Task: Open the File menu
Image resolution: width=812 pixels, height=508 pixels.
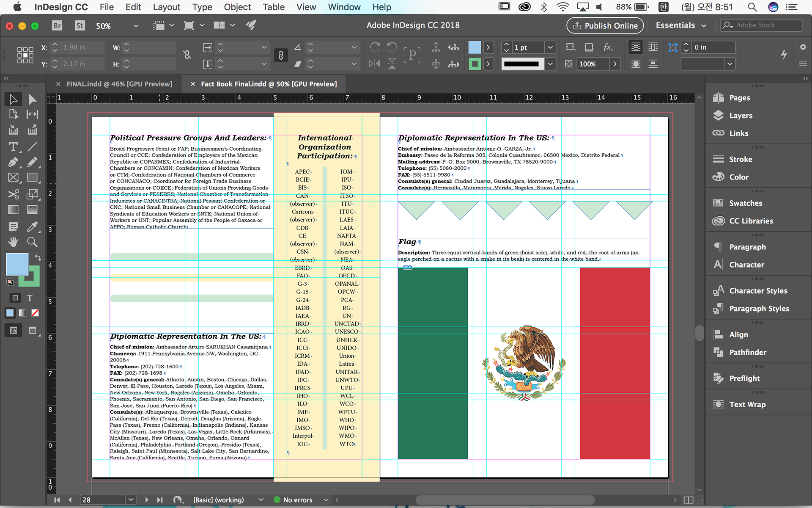Action: pos(107,7)
